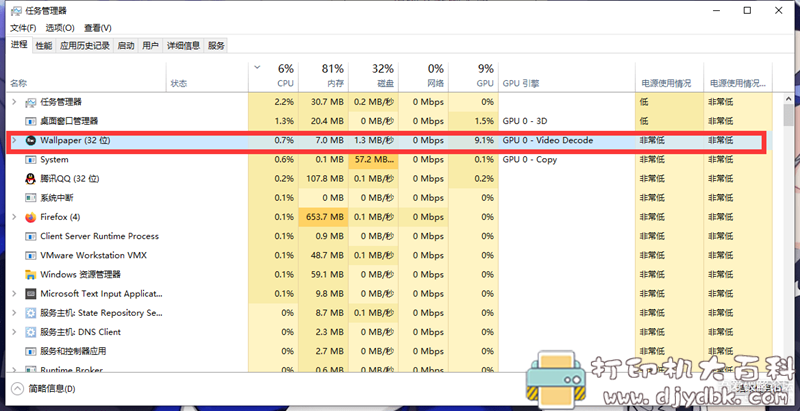
Task: Switch to the 性能 tab
Action: (x=44, y=45)
